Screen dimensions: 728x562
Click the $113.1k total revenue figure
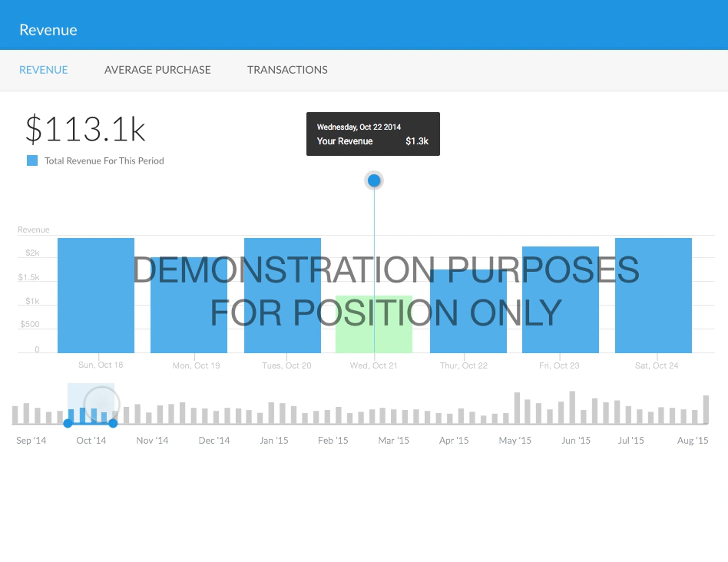click(x=85, y=129)
